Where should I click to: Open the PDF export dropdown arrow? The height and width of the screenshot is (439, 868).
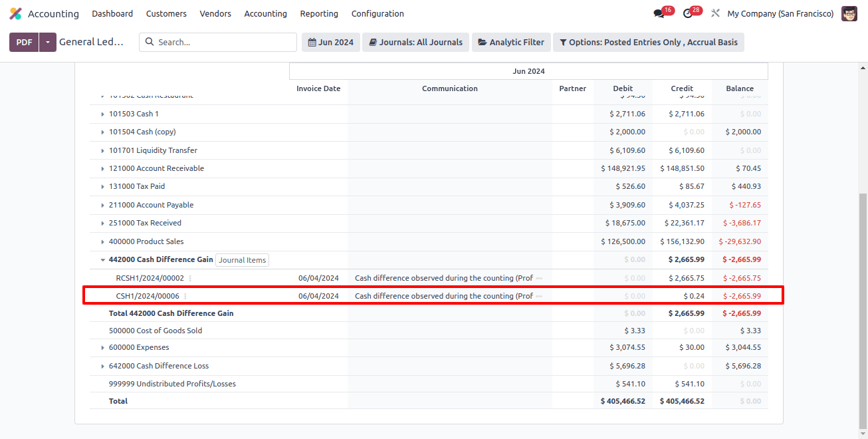click(x=48, y=42)
